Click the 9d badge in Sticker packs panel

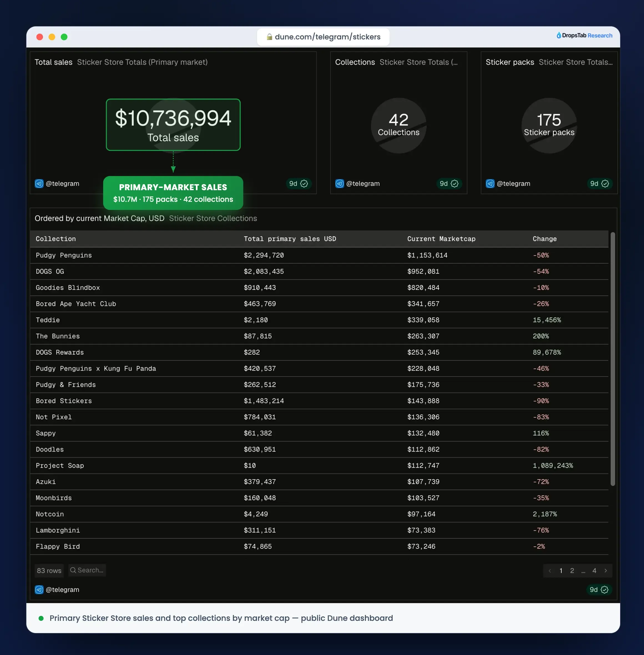point(599,184)
